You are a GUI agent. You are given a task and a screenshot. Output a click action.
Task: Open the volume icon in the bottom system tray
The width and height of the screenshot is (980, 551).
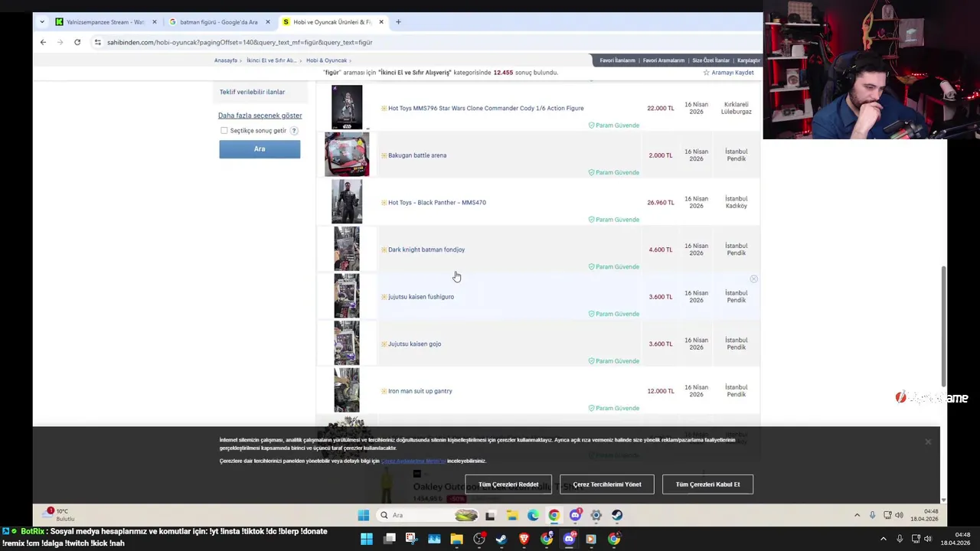pos(928,540)
